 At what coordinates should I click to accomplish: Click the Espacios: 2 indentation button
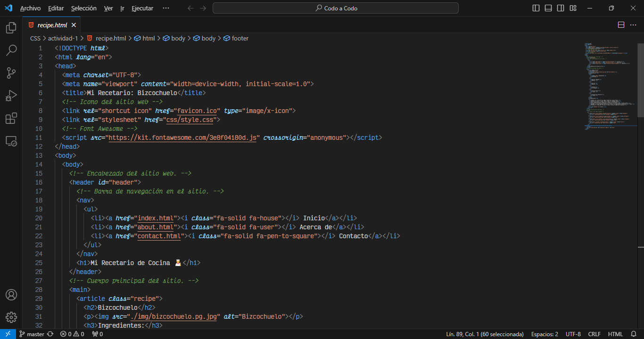pos(545,334)
